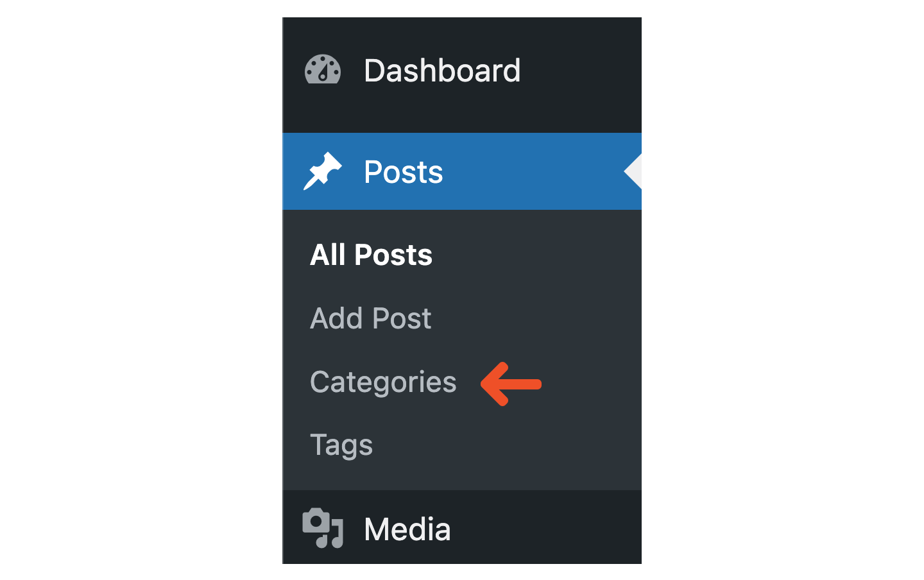924x580 pixels.
Task: Open Tags under the Posts submenu
Action: pyautogui.click(x=341, y=445)
